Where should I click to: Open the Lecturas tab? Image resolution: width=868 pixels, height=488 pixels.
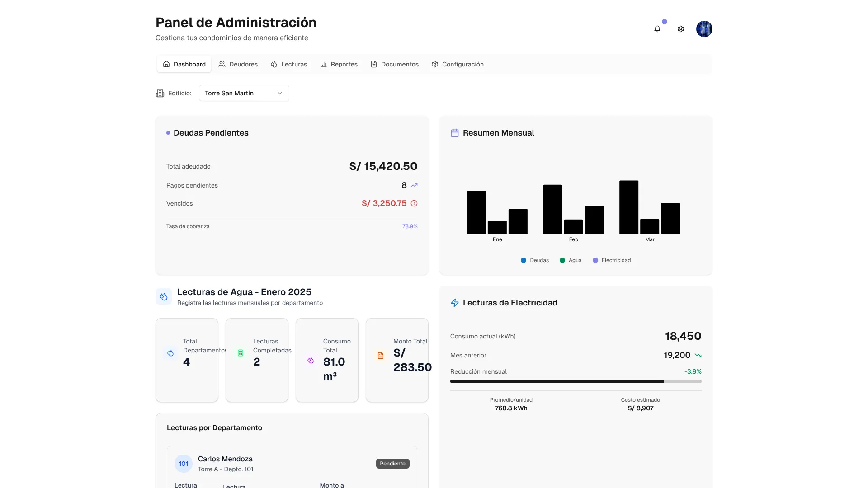pos(289,64)
